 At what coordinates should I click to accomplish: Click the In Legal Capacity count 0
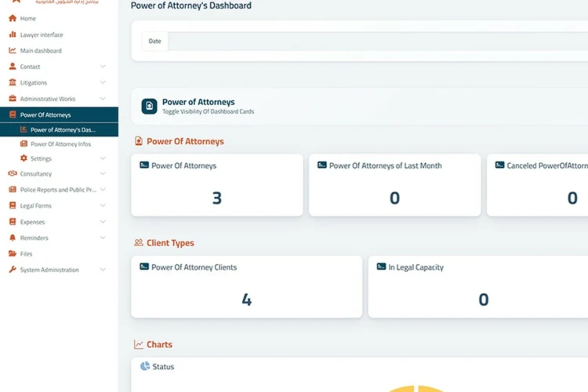coord(484,299)
